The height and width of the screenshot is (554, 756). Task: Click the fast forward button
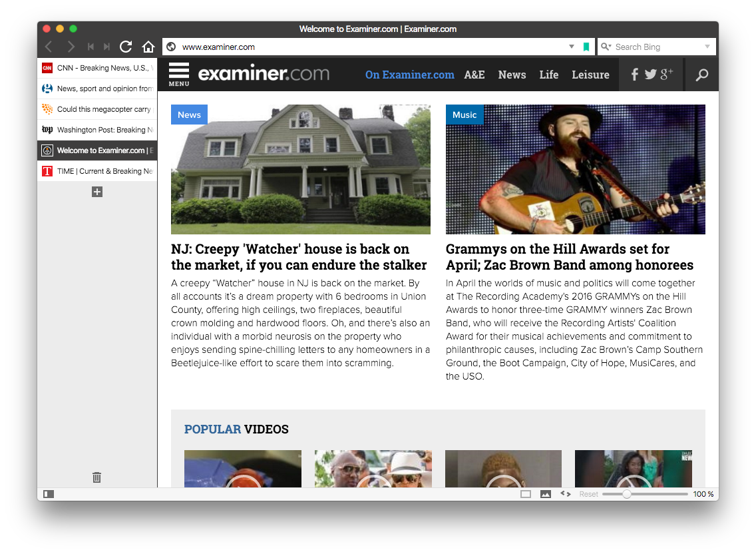tap(106, 47)
